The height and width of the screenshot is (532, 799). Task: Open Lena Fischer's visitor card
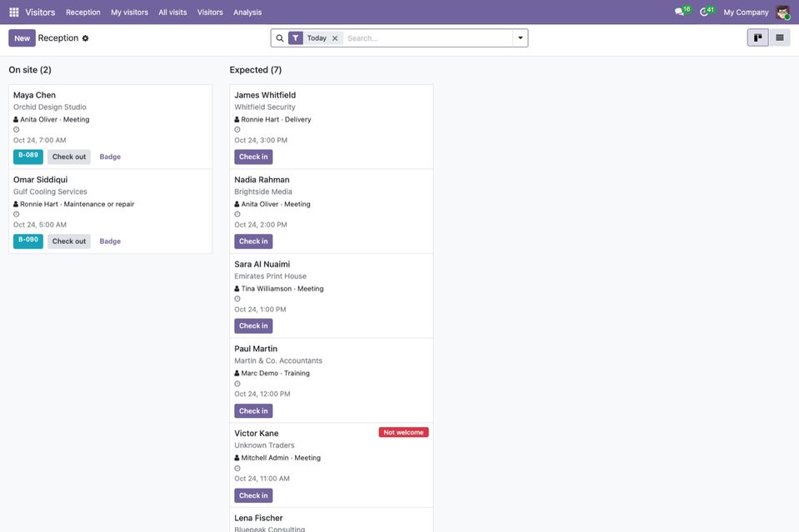click(x=332, y=520)
